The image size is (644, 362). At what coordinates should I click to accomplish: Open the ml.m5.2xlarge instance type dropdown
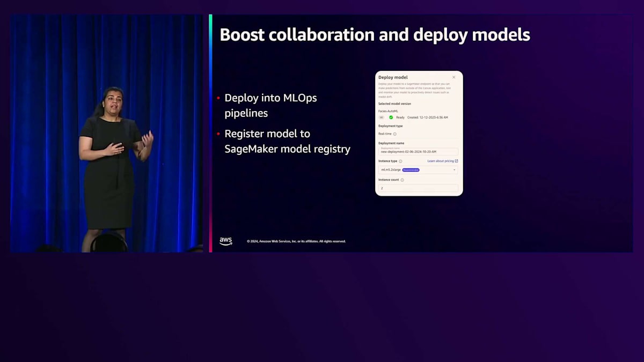[x=419, y=170]
